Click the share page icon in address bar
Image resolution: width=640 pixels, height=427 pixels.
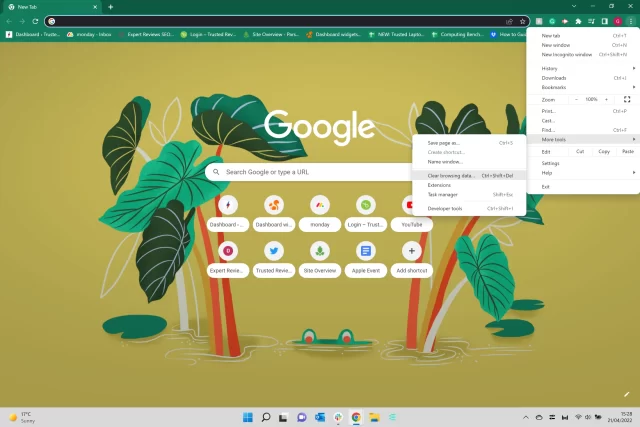[x=509, y=21]
